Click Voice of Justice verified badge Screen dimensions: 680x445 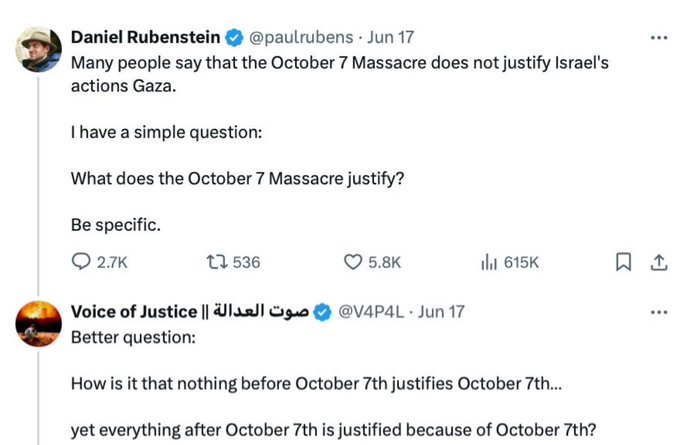(x=322, y=312)
